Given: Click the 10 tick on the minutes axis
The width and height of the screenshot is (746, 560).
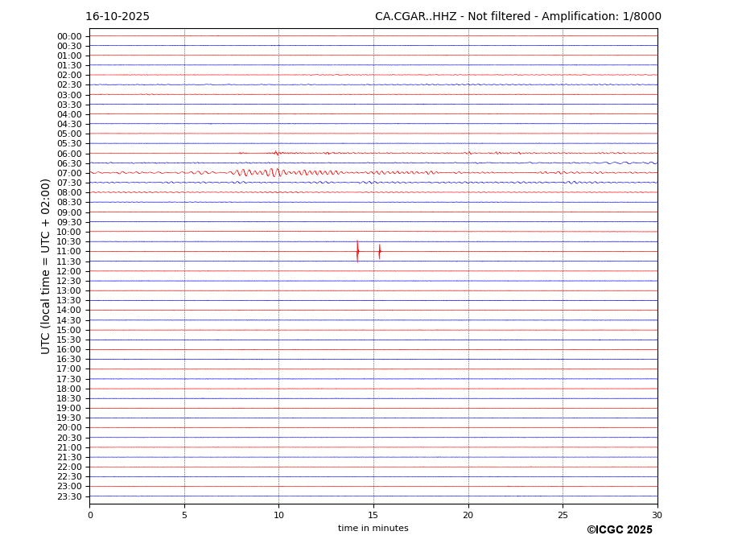Looking at the screenshot, I should pyautogui.click(x=278, y=515).
